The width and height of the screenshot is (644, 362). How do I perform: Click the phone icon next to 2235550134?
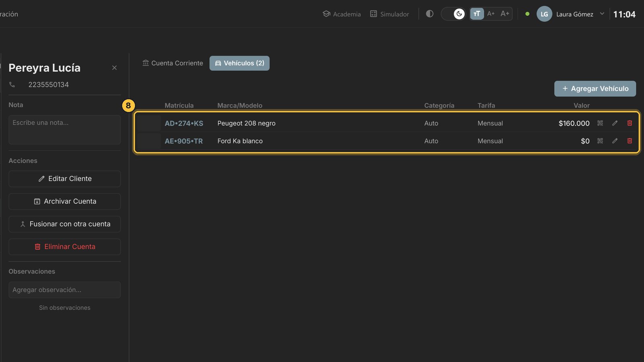(x=12, y=85)
